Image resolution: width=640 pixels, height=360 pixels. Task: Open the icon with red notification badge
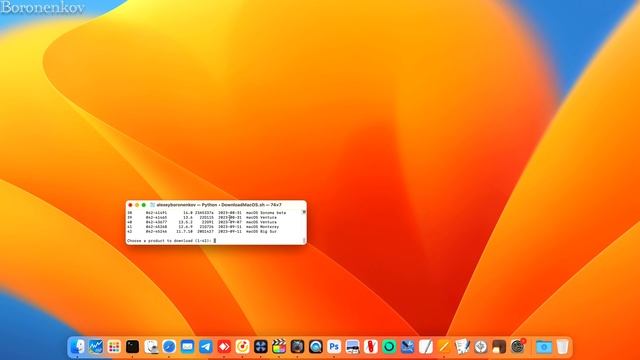pyautogui.click(x=518, y=346)
